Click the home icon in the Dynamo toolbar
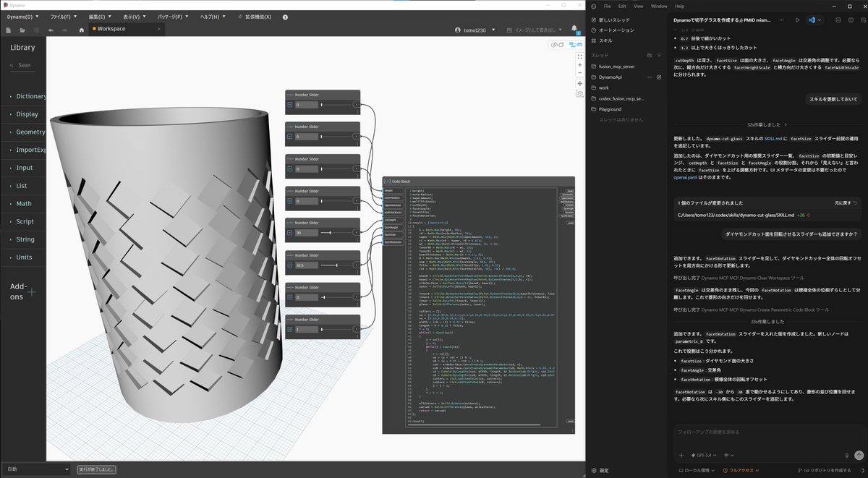868x478 pixels. (82, 29)
